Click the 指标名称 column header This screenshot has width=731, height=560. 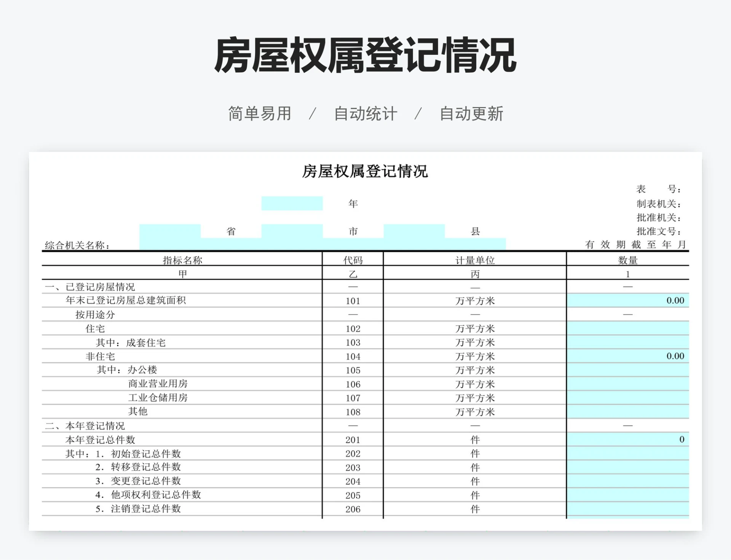183,260
